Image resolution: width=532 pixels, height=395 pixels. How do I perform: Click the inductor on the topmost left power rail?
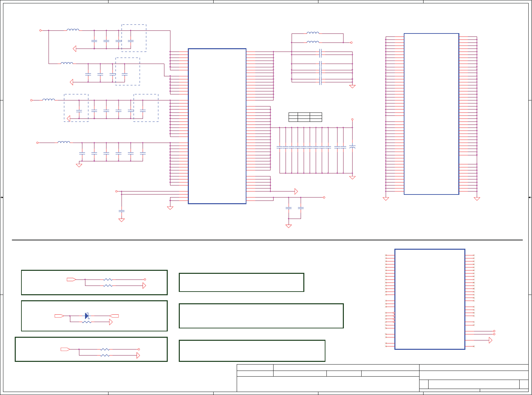click(73, 30)
